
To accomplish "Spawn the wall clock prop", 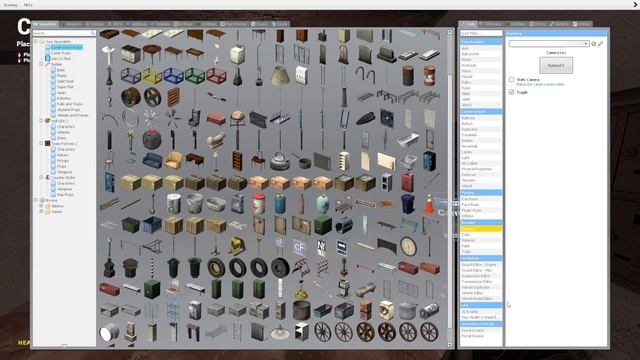I will (408, 246).
